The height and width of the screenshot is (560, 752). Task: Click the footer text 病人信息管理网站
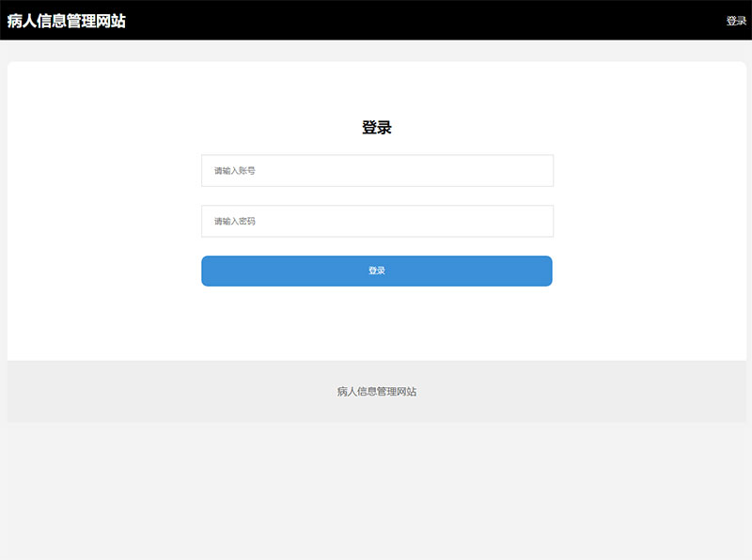coord(377,392)
